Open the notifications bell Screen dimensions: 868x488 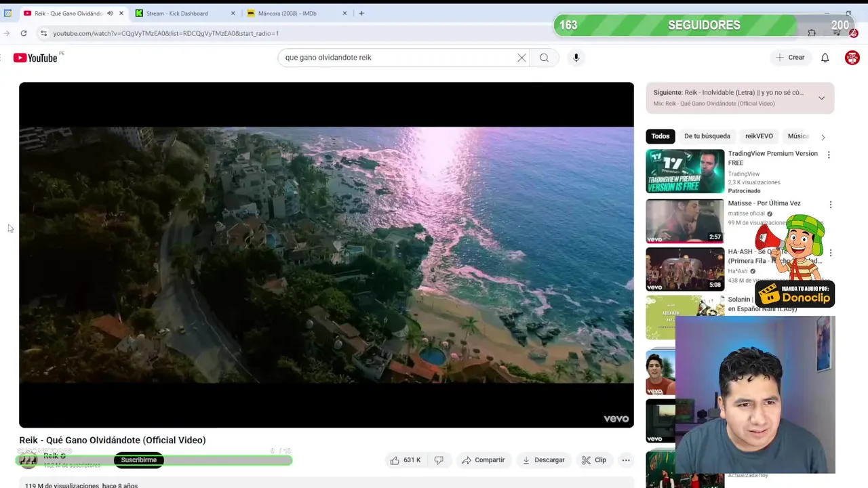825,58
